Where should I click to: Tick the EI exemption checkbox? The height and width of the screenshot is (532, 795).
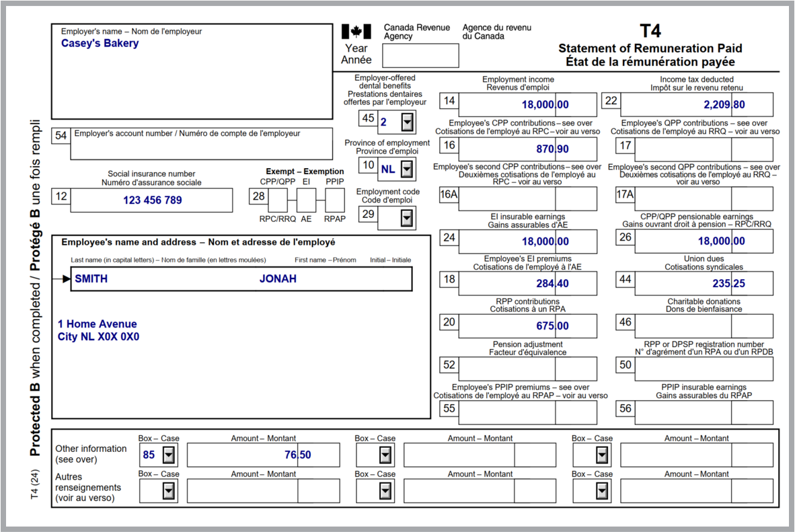(x=306, y=200)
